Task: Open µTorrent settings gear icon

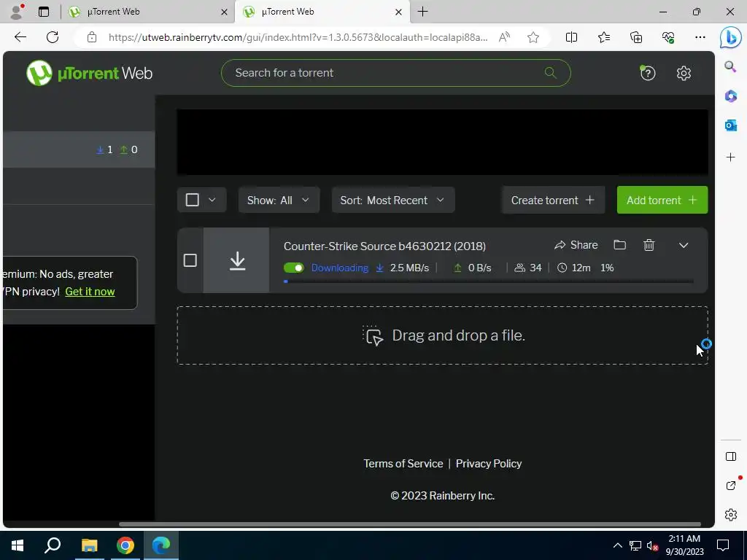Action: point(684,73)
